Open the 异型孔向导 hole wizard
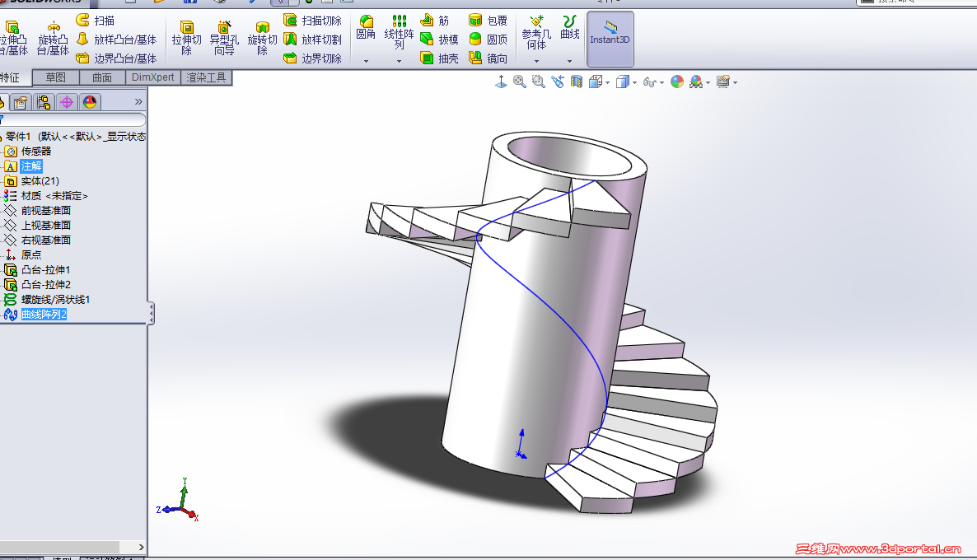 pyautogui.click(x=224, y=39)
